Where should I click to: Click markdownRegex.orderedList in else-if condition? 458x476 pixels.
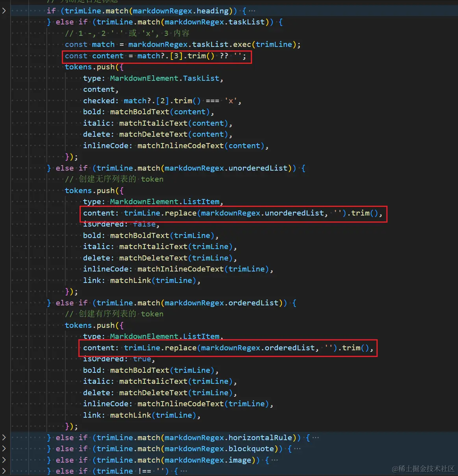pyautogui.click(x=222, y=303)
